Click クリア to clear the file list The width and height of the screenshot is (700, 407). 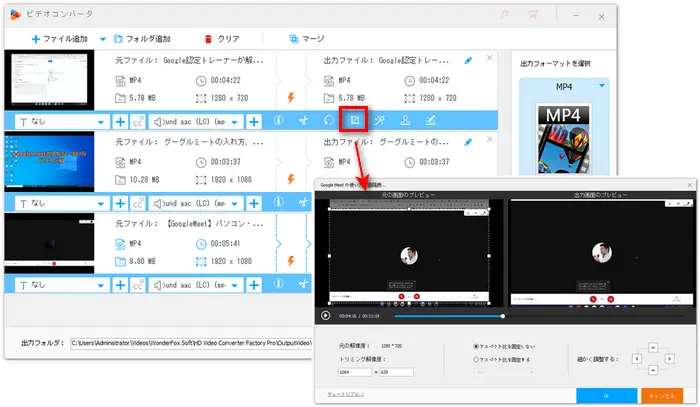[221, 39]
